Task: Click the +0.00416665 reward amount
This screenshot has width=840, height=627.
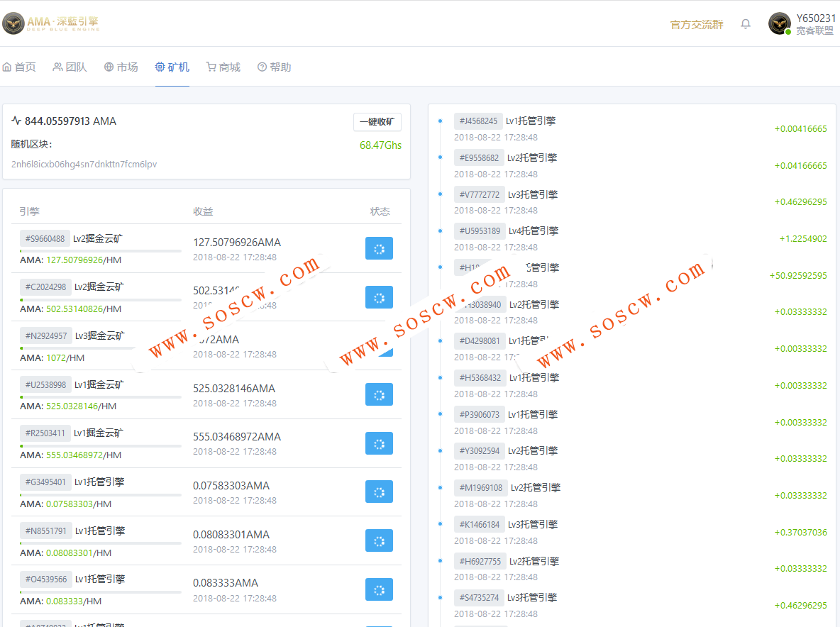Action: pyautogui.click(x=800, y=129)
